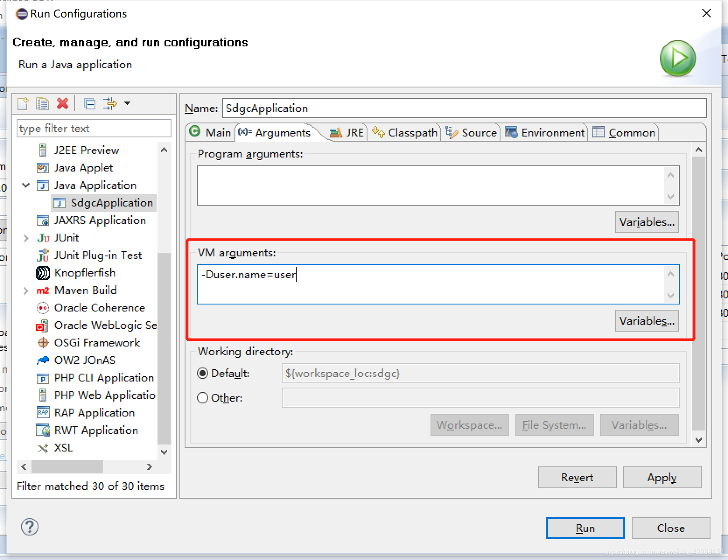The height and width of the screenshot is (560, 728).
Task: Click inside the type filter text field
Action: (93, 128)
